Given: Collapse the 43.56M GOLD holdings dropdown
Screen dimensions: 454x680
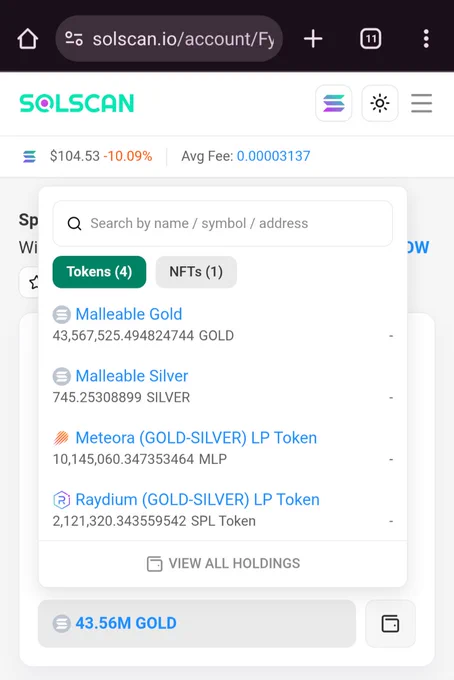Looking at the screenshot, I should coord(197,624).
